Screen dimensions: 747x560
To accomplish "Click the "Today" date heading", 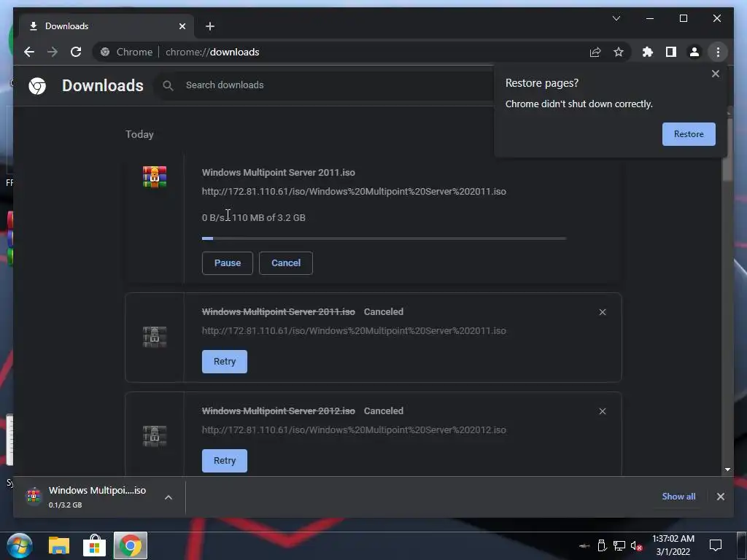I will 139,134.
